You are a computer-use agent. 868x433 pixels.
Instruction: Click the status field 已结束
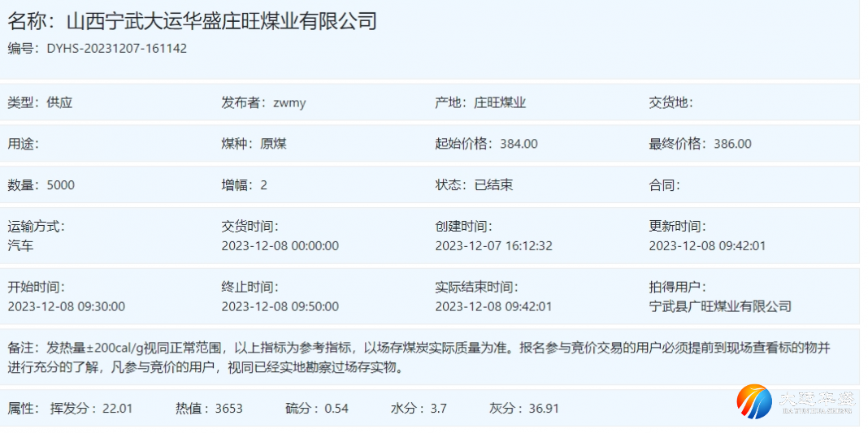click(x=493, y=185)
